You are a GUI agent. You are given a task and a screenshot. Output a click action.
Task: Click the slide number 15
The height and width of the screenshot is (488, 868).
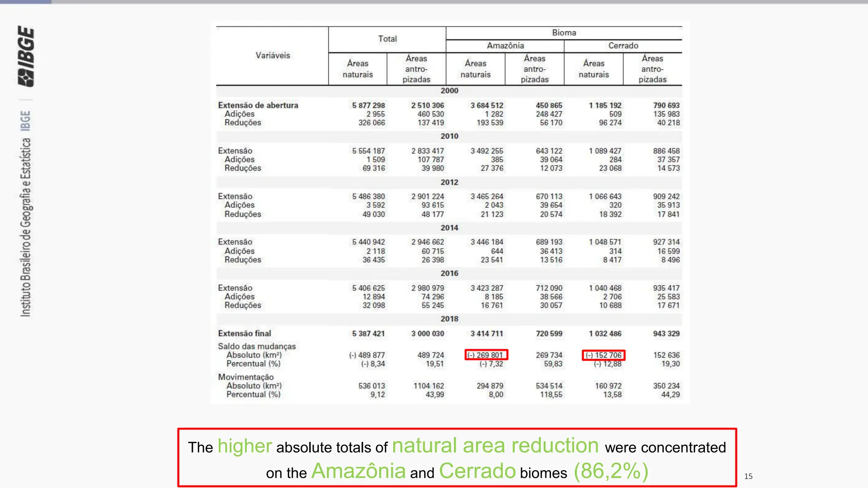(748, 476)
